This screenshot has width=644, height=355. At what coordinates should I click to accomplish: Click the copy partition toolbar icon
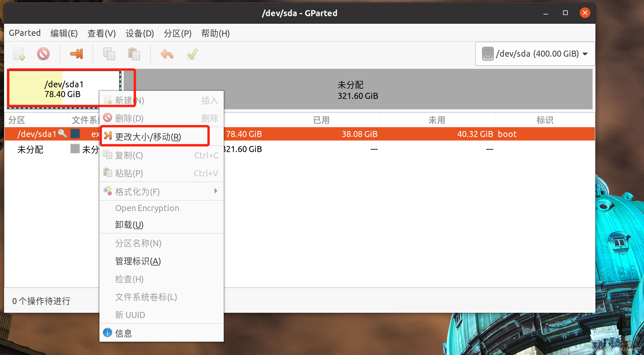click(109, 54)
